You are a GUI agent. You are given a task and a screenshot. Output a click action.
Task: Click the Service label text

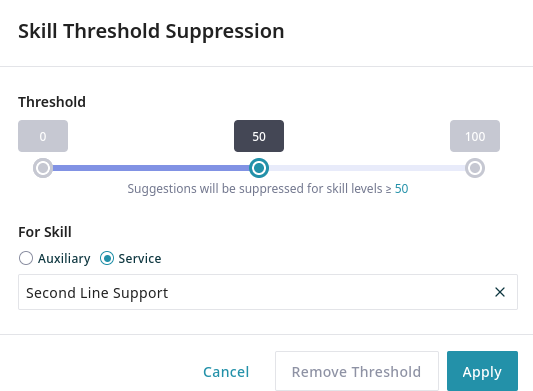point(140,259)
